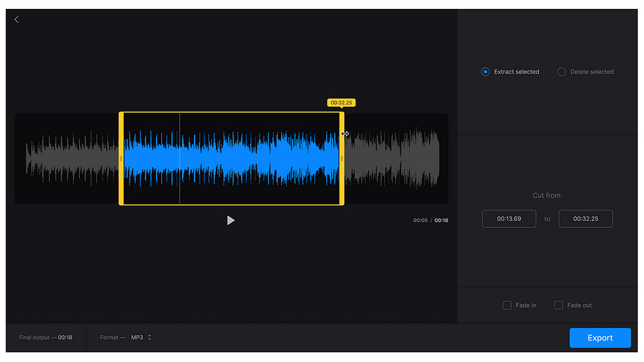Select the Extract selected radio button
The width and height of the screenshot is (644, 362).
485,72
